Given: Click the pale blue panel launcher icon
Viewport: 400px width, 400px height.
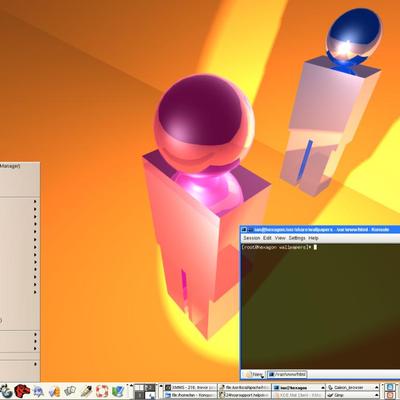Looking at the screenshot, I should point(39,391).
